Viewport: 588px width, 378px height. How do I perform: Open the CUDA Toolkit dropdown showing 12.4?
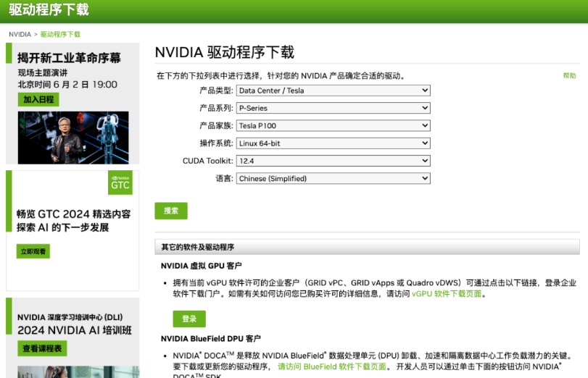pos(333,161)
